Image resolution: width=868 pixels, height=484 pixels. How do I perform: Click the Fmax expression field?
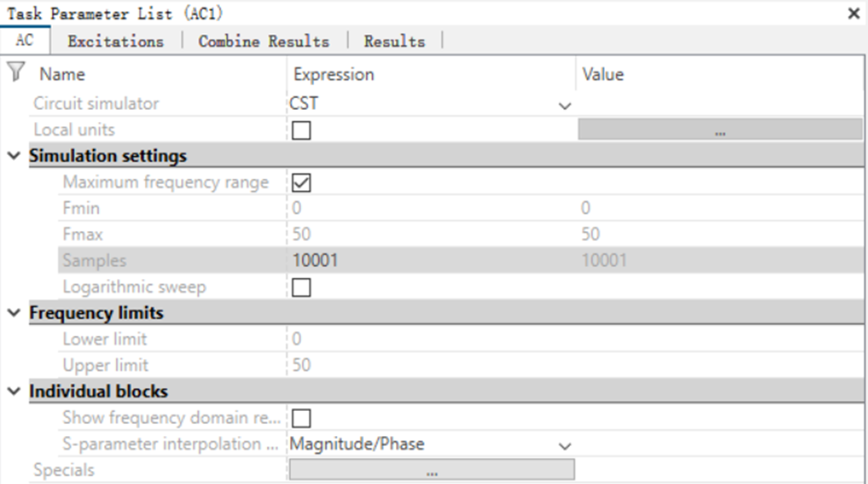coord(431,235)
